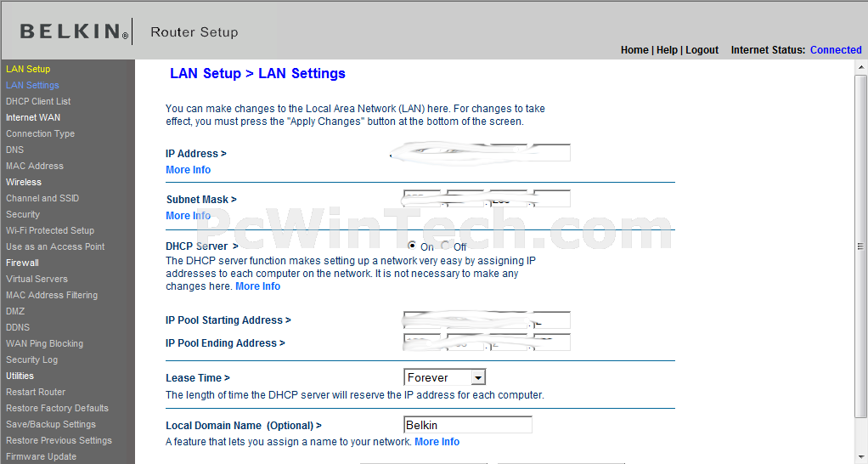Image resolution: width=868 pixels, height=464 pixels.
Task: Turn the DHCP Server On
Action: (x=412, y=246)
